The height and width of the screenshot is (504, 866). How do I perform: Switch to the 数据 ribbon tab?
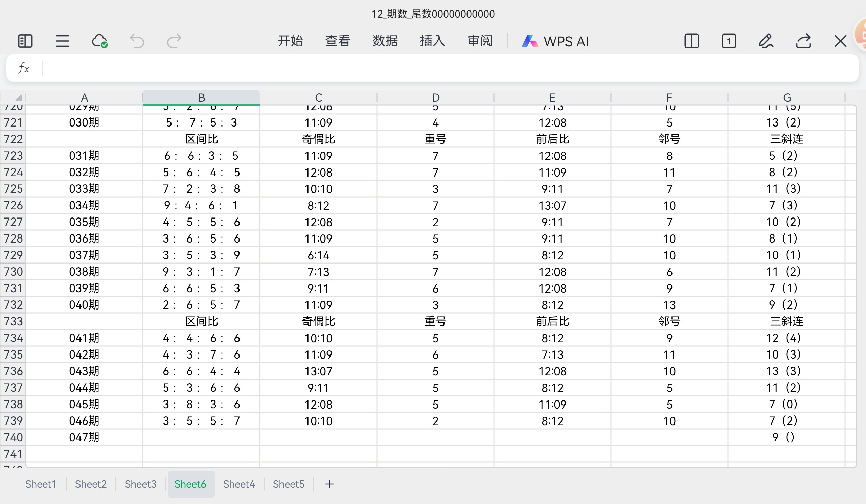[385, 41]
